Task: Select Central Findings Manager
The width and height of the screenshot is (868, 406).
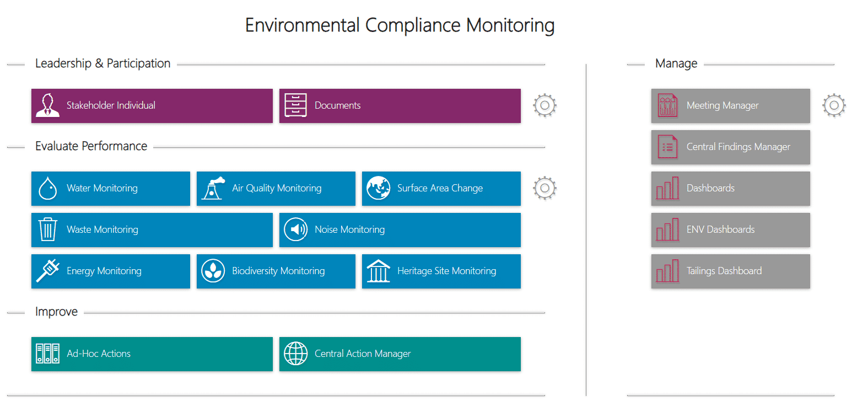Action: point(731,147)
